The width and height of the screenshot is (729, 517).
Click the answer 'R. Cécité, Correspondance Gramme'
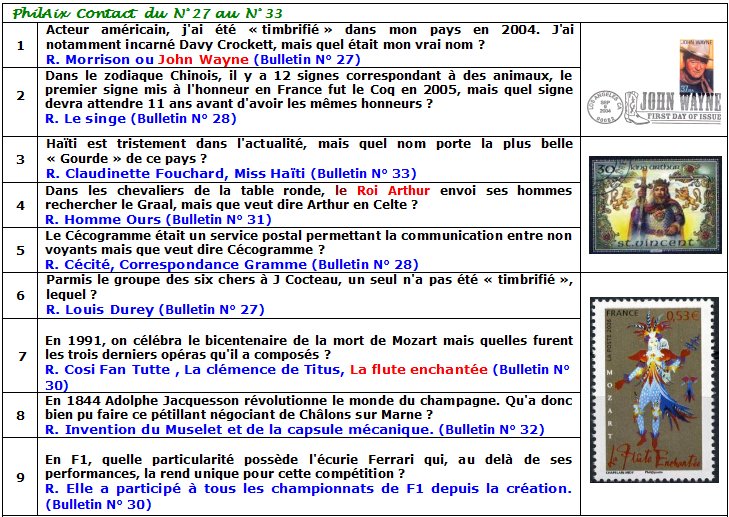point(176,265)
